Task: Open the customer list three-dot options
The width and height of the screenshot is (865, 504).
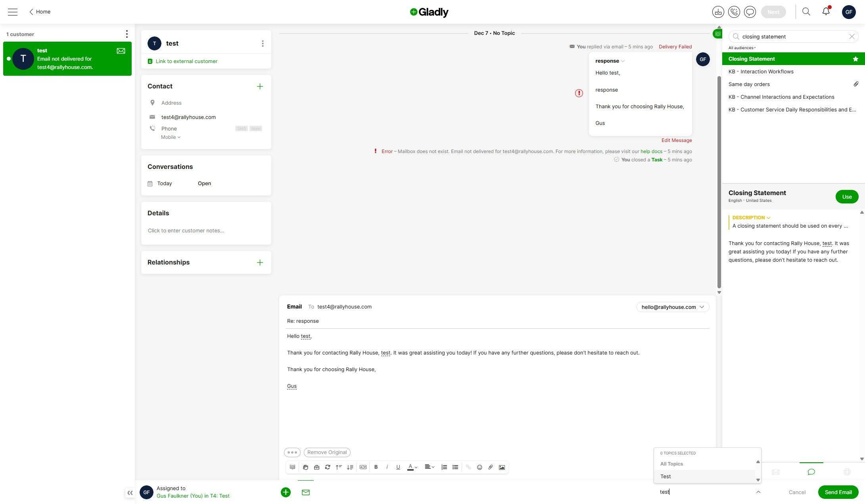Action: 127,34
